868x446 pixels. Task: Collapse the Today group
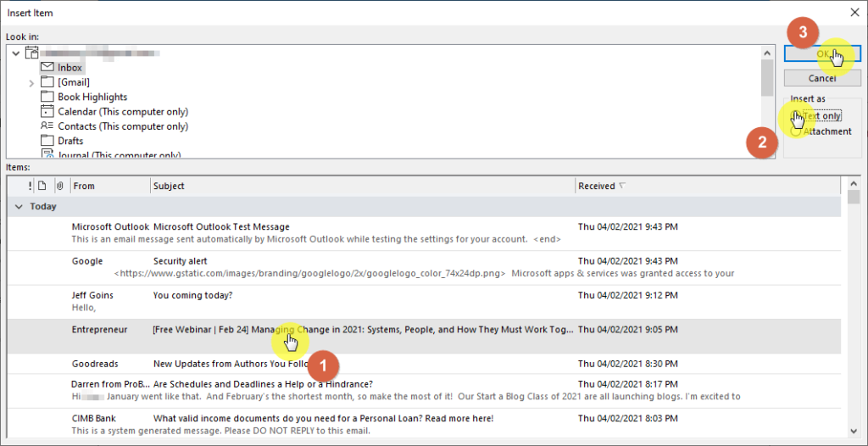(19, 207)
